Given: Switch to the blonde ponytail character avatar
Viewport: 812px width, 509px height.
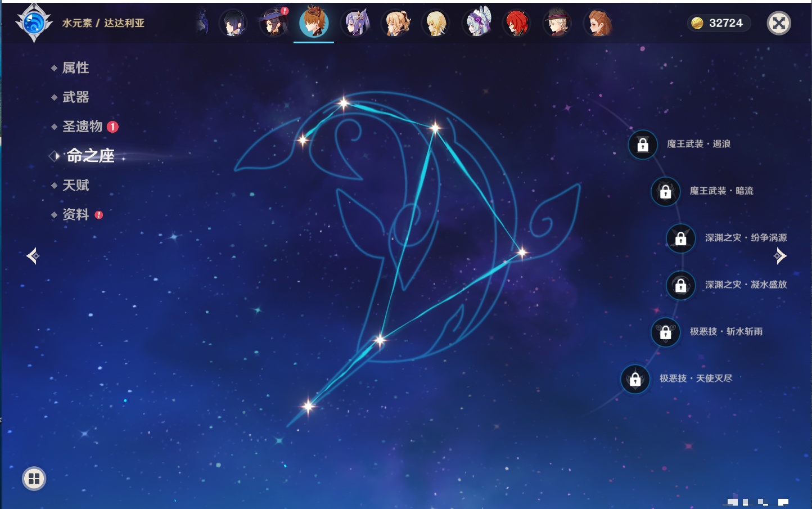Looking at the screenshot, I should pyautogui.click(x=396, y=24).
